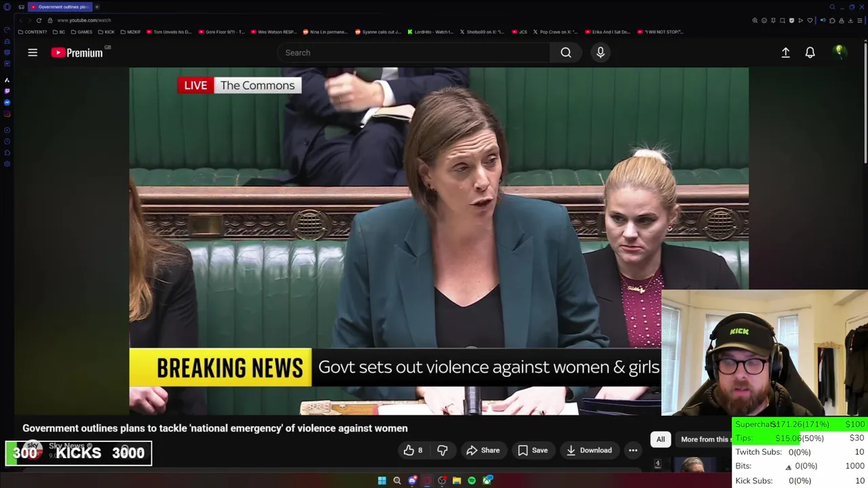Open browser tab search magnifier
The width and height of the screenshot is (868, 488).
[x=832, y=7]
